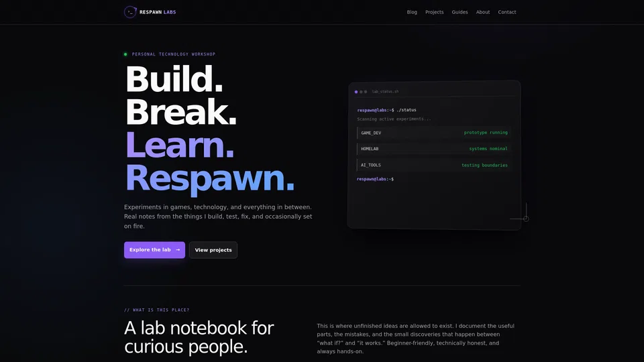Click the 'Build.' headline word
This screenshot has height=362, width=644.
click(x=174, y=79)
